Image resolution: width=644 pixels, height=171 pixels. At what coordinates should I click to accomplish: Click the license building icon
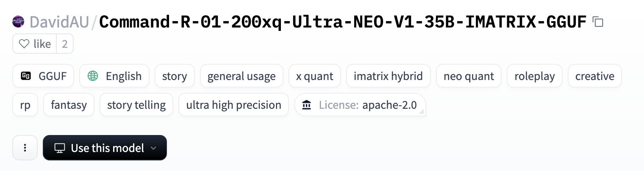click(x=307, y=105)
